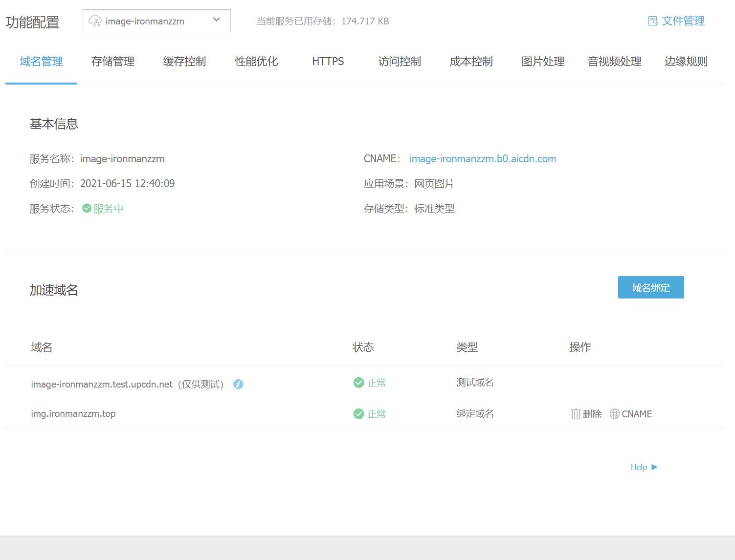Screen dimensions: 735x560
Task: Open the image-ironmanzzm.b0.aicdn.com CNAME link
Action: (x=483, y=158)
